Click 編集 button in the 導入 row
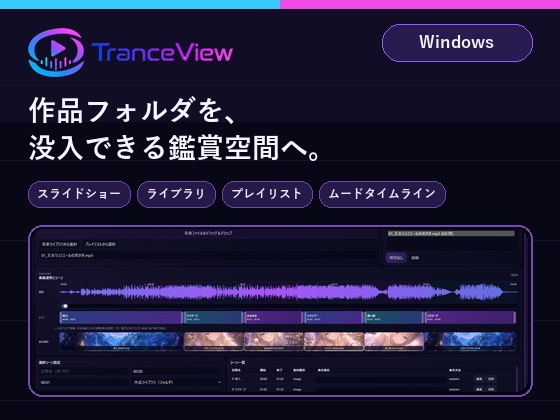 click(479, 379)
